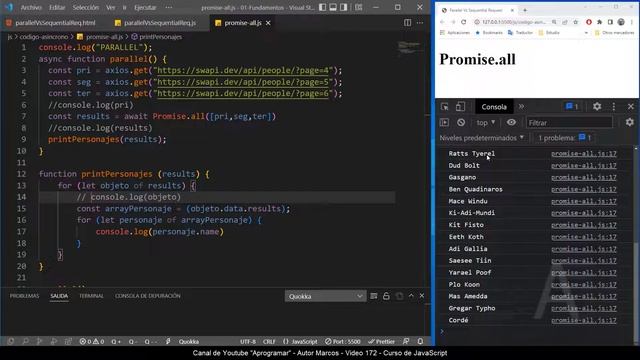Clear the output panel icon
Screen dimensions: 640x360
pos(373,296)
